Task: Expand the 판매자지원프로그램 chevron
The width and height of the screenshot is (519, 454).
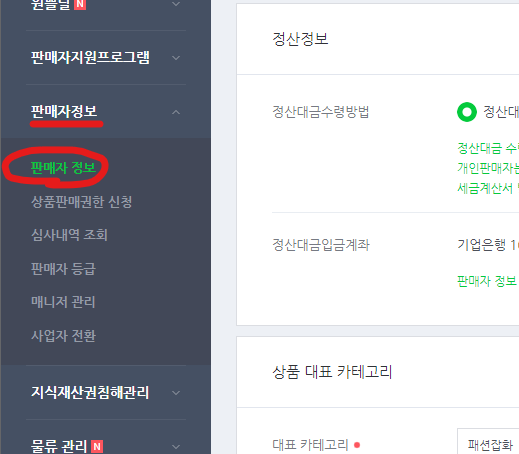Action: (176, 58)
